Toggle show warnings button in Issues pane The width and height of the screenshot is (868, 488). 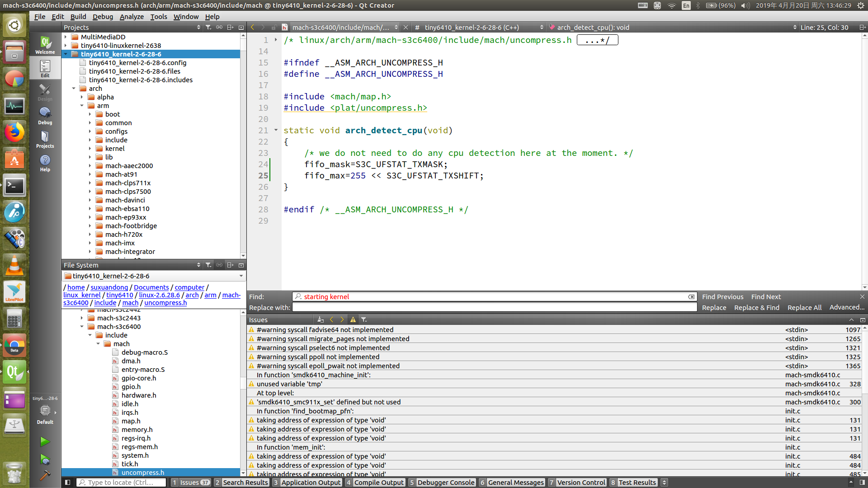pos(353,320)
